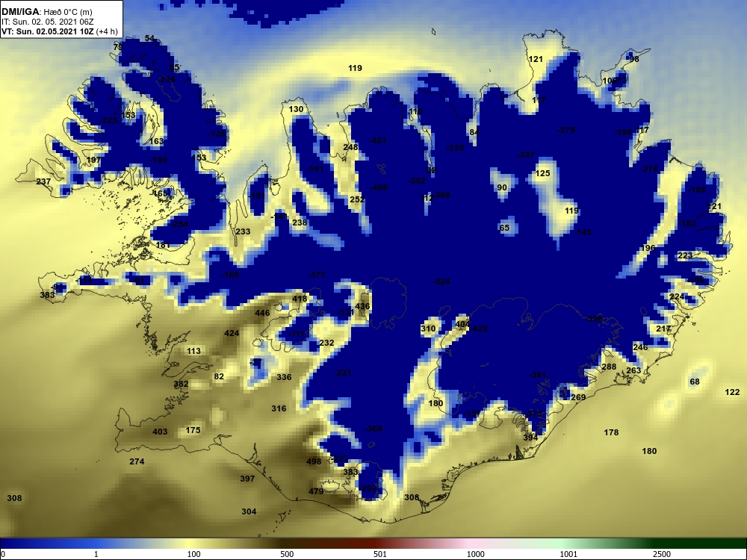This screenshot has height=560, width=747.
Task: Click the map value 223
Action: point(685,255)
